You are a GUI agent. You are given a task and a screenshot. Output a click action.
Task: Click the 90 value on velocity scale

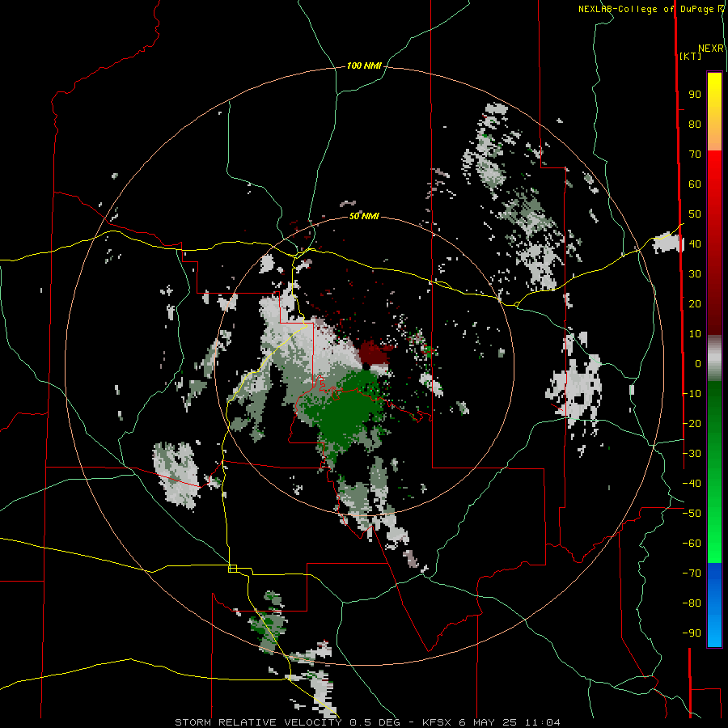click(x=695, y=95)
